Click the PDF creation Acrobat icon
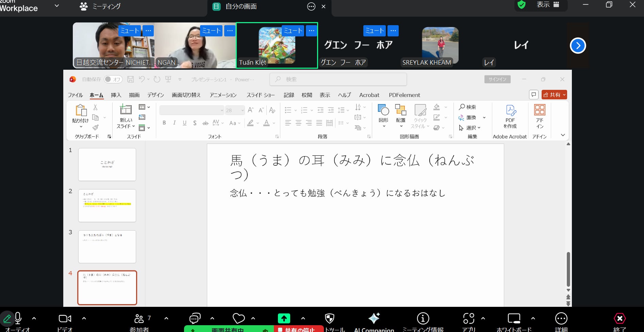644x332 pixels. (x=510, y=116)
